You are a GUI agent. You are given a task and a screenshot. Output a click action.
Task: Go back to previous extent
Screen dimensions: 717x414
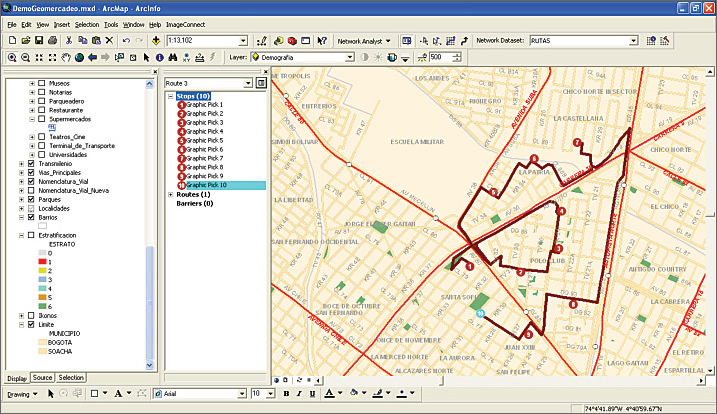point(92,57)
